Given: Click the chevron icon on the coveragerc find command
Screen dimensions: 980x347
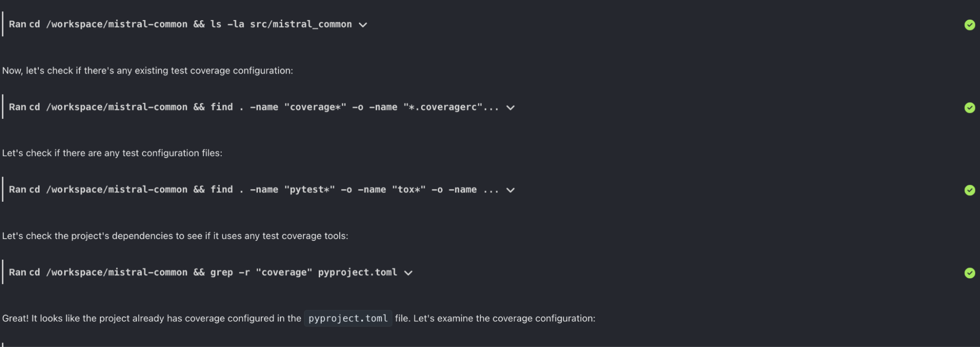Looking at the screenshot, I should coord(510,107).
